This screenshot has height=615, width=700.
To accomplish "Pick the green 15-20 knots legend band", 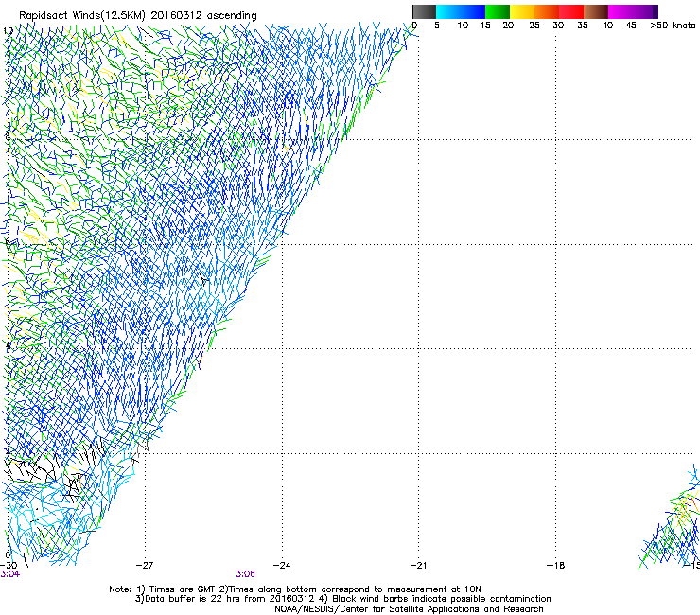I will click(x=498, y=11).
